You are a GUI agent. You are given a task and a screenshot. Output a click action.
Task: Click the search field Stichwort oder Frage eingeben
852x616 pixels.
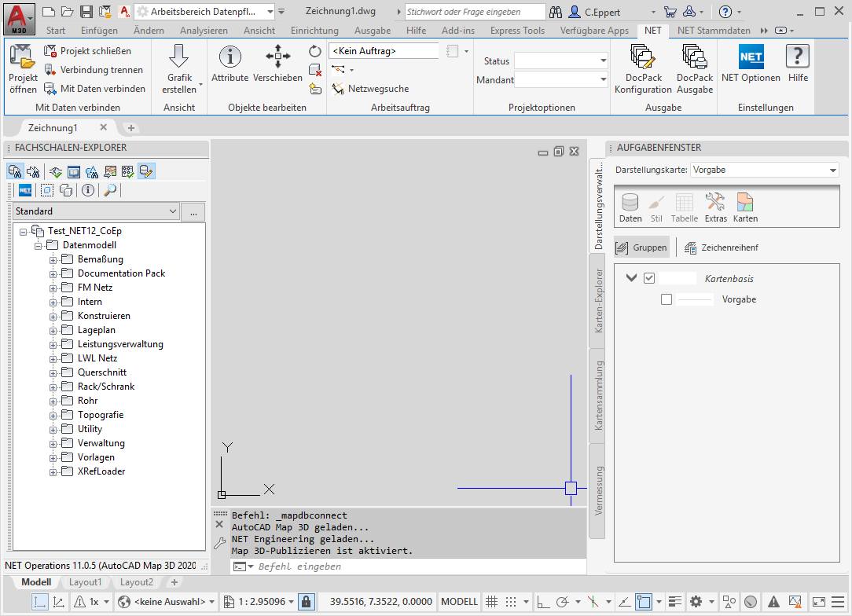475,12
